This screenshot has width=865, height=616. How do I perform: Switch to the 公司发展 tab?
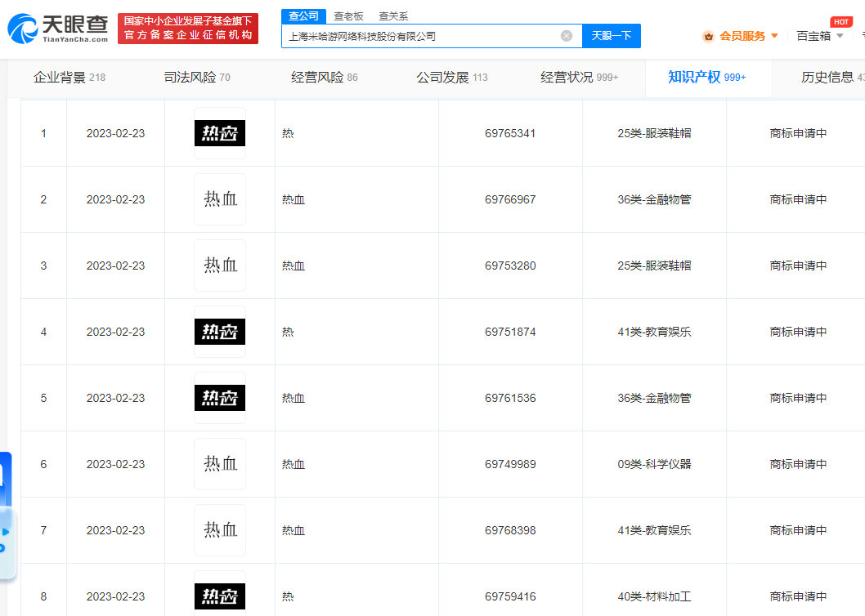click(x=451, y=78)
